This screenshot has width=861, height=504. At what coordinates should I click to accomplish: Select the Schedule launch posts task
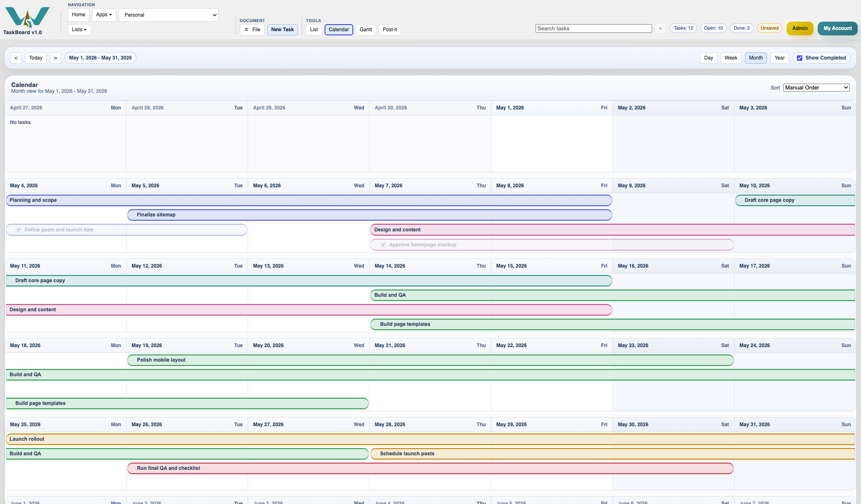tap(613, 454)
